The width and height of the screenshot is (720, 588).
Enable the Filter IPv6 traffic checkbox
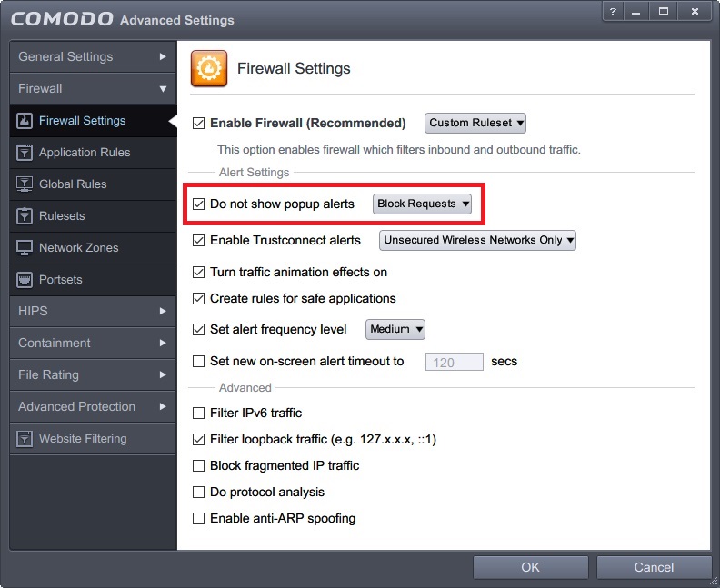click(x=199, y=413)
